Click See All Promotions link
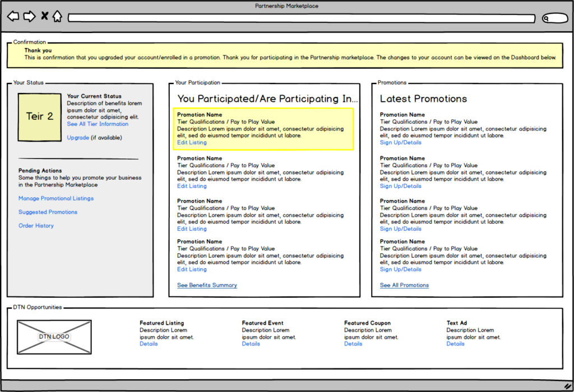 [404, 286]
